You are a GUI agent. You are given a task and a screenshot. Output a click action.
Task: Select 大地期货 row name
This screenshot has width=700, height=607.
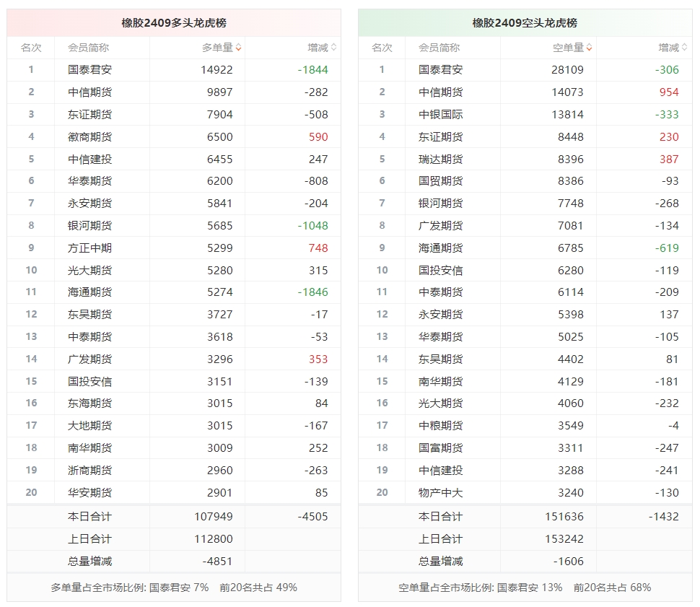coord(89,426)
